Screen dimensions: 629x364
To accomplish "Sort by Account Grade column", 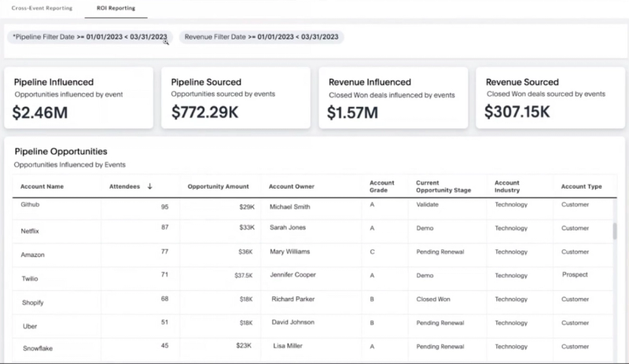I will 382,187.
